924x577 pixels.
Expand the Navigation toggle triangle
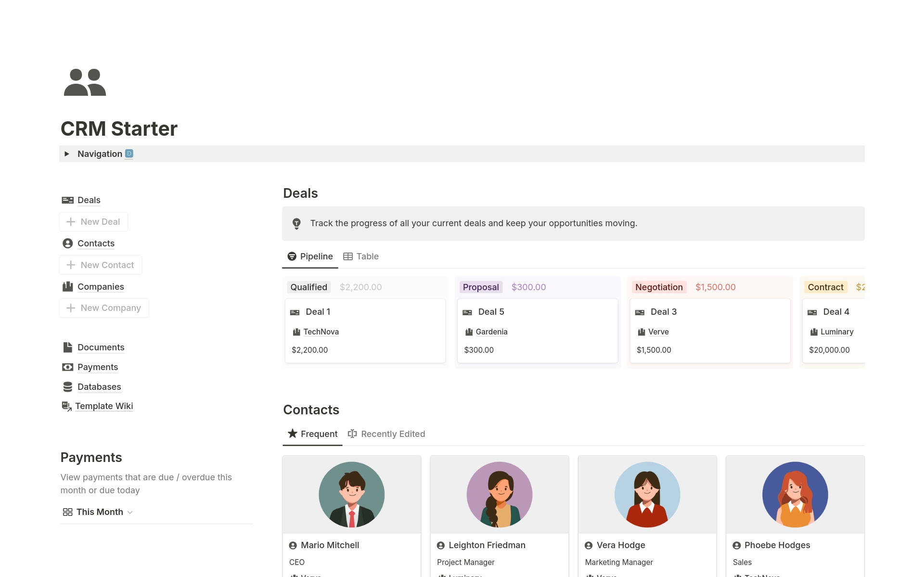[67, 154]
